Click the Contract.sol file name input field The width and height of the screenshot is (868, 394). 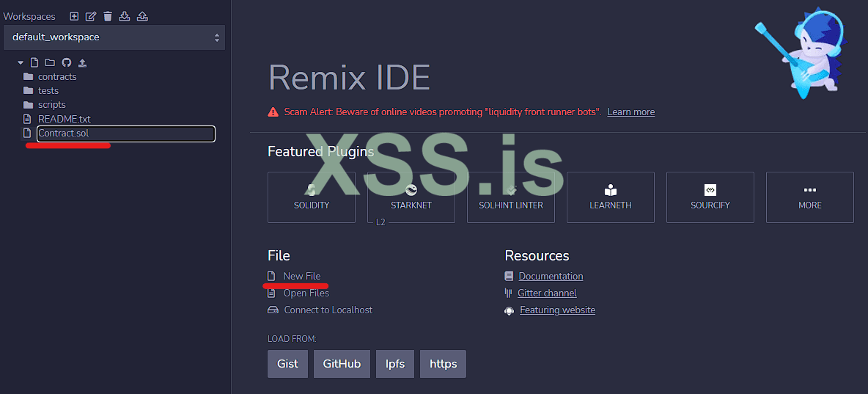[126, 134]
